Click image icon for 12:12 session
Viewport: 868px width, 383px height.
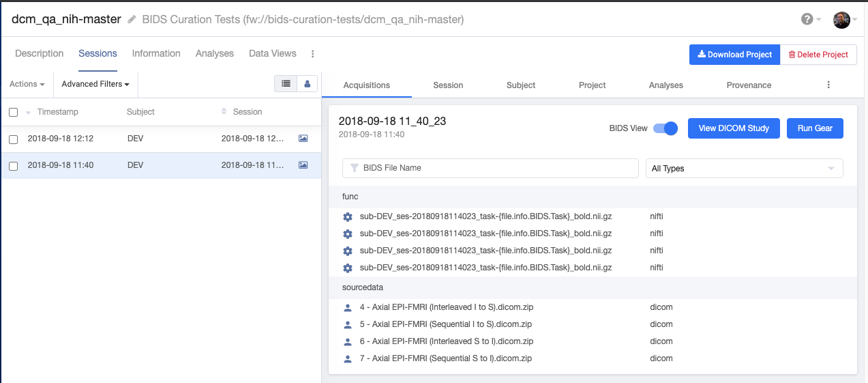tap(303, 139)
